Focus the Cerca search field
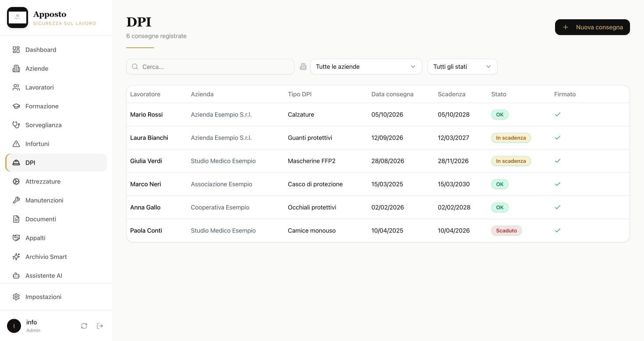This screenshot has height=341, width=644. pos(210,67)
